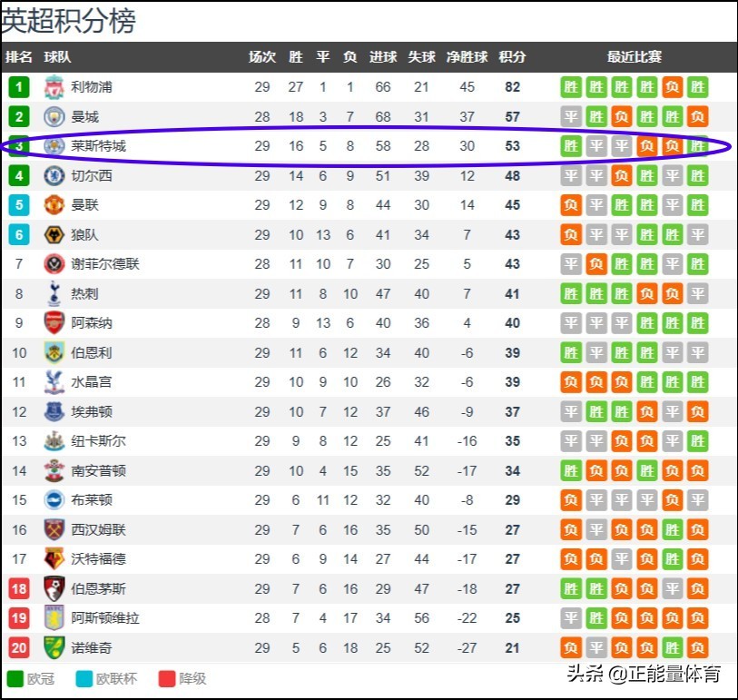Click the Wolves club crest icon
The image size is (738, 700).
pos(54,234)
